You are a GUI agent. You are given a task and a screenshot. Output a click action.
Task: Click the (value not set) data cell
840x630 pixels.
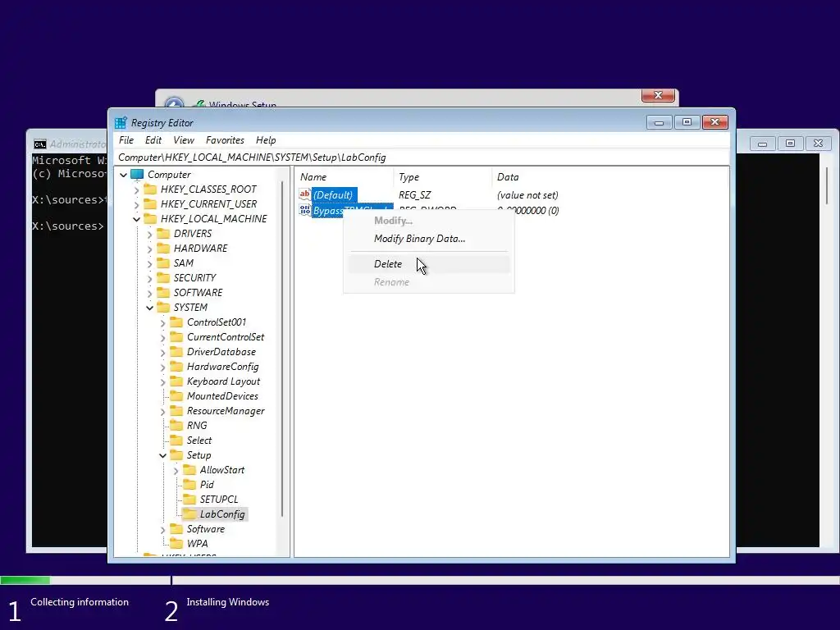(527, 195)
